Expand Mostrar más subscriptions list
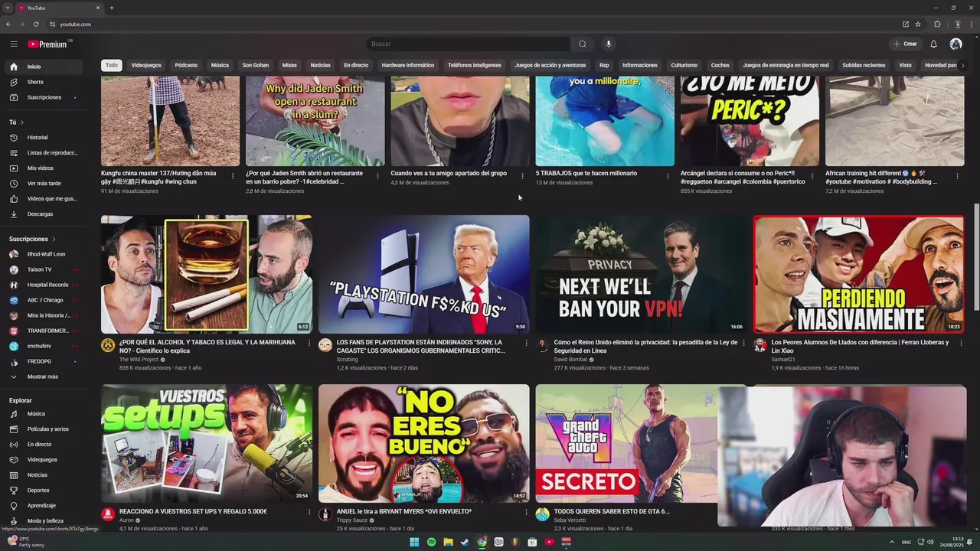The width and height of the screenshot is (980, 551). click(x=43, y=377)
